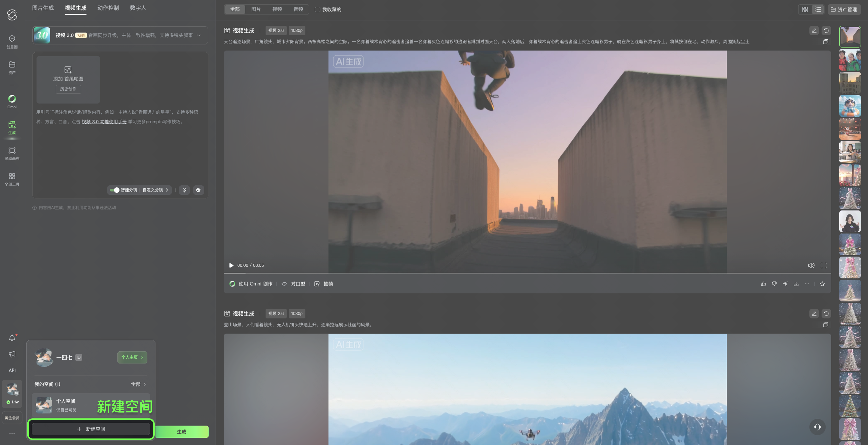Check the 我收藏的 checkbox
This screenshot has width=868, height=445.
click(317, 10)
